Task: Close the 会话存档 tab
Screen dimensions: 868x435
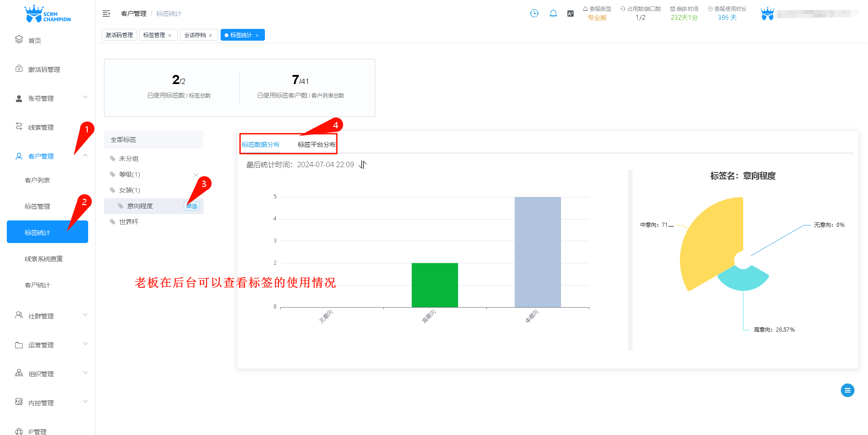Action: [211, 35]
